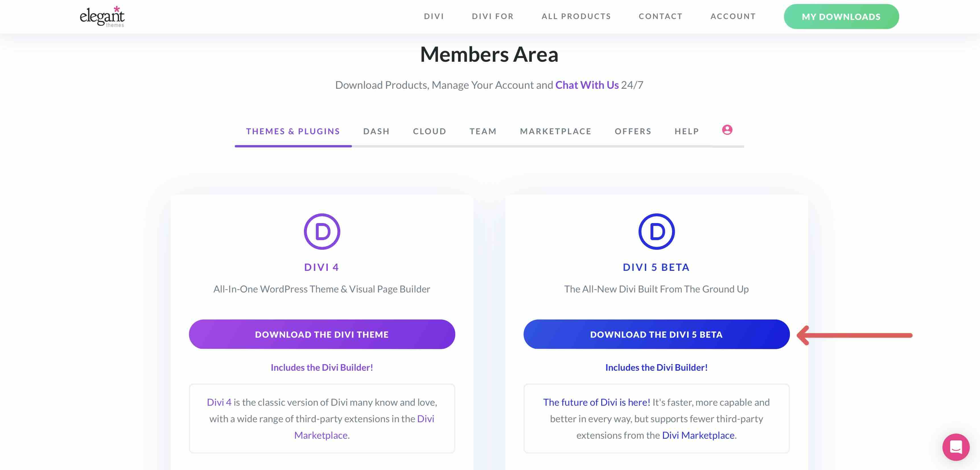Open the DIVI menu in navigation
This screenshot has height=470, width=980.
[x=434, y=16]
